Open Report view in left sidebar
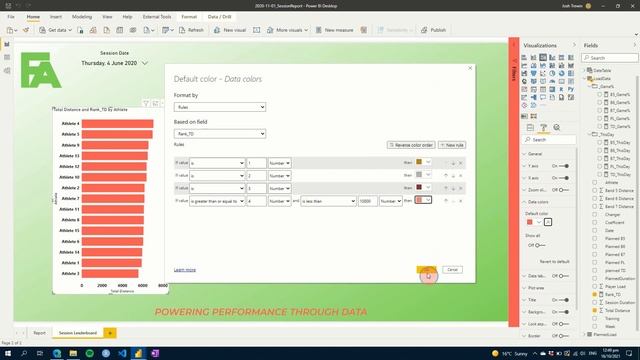 pos(7,44)
